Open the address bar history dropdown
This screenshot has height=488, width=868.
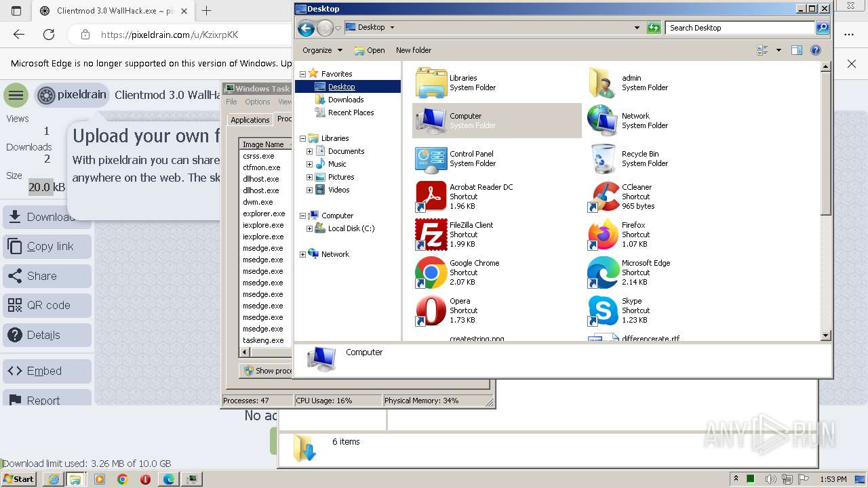pos(637,28)
